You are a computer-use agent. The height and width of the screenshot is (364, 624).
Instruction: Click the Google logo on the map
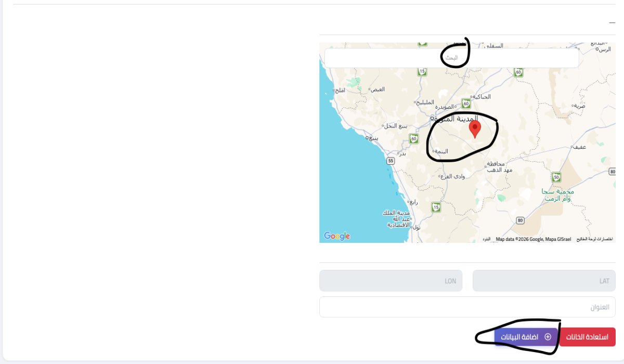(337, 236)
